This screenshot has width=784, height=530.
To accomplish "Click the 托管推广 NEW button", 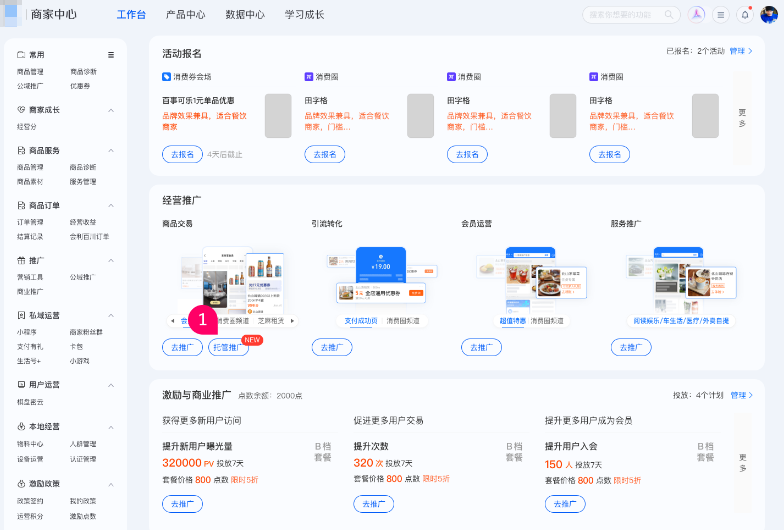I will [x=228, y=348].
